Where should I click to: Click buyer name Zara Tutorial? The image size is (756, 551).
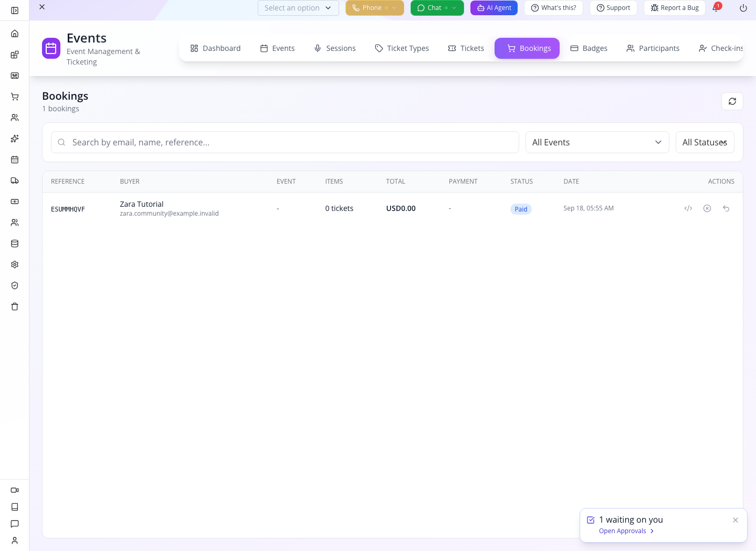pos(142,204)
